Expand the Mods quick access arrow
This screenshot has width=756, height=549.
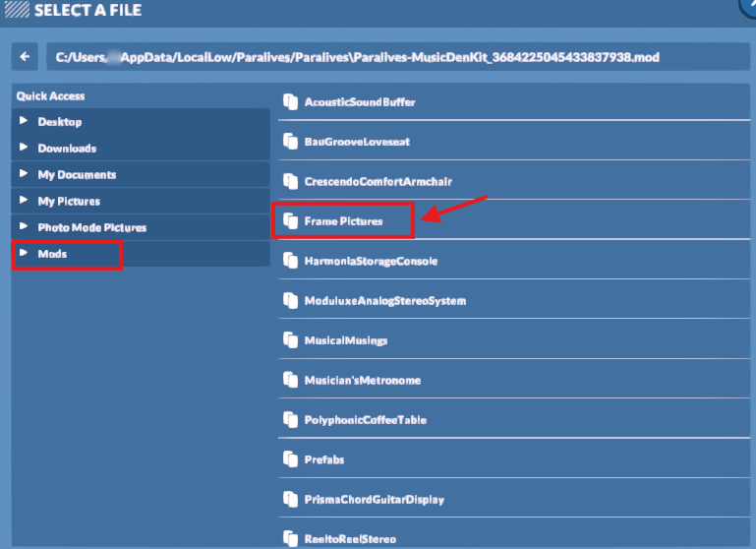tap(24, 253)
